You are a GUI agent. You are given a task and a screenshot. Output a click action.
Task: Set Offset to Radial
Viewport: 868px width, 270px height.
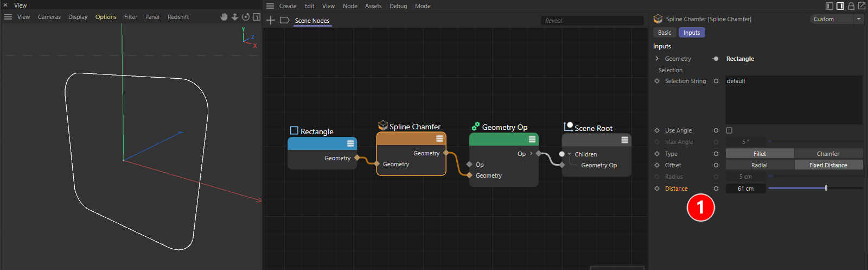759,165
